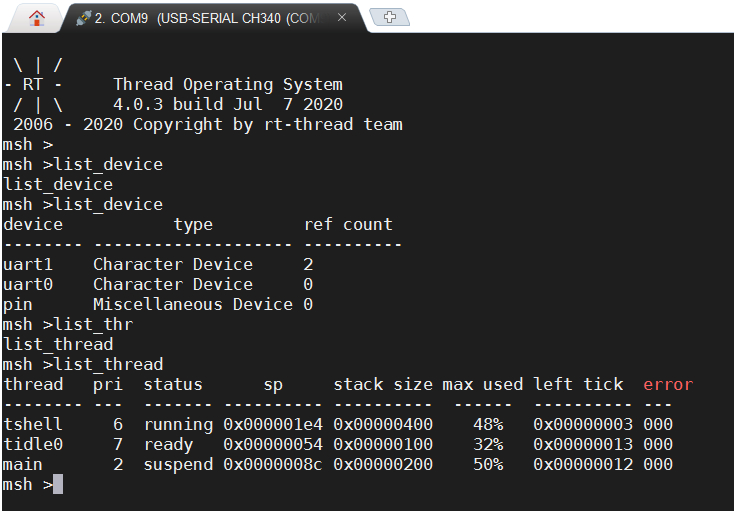
Task: Click the red 'error' column header
Action: click(x=667, y=384)
